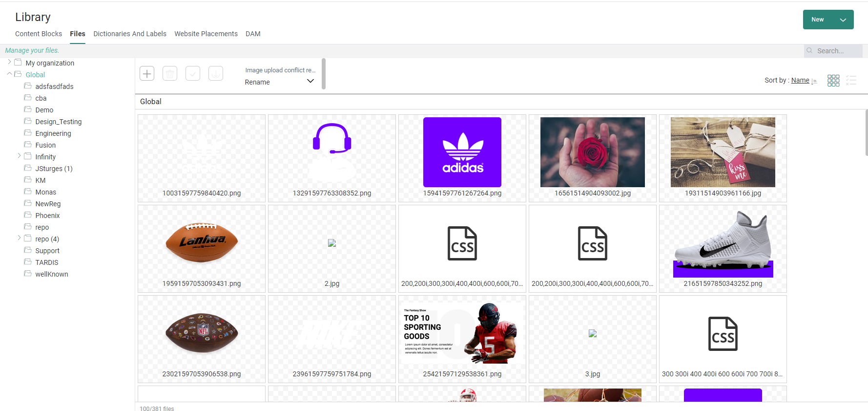
Task: Expand the Infinity folder
Action: click(19, 156)
